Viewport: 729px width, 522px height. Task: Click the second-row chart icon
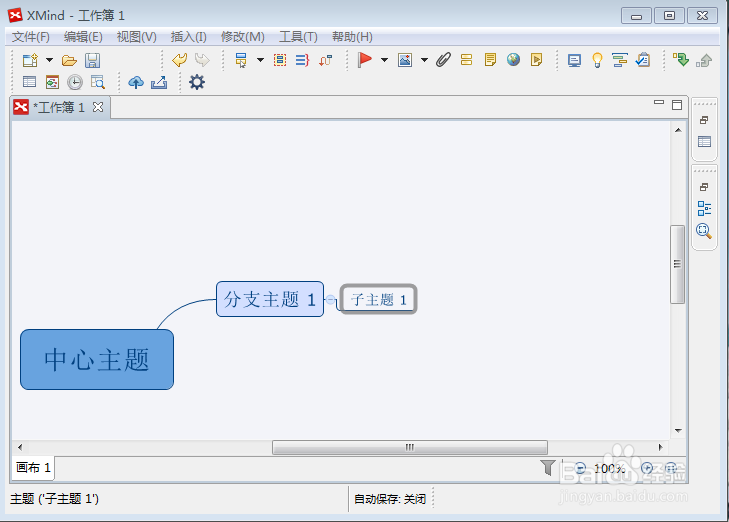click(x=52, y=83)
